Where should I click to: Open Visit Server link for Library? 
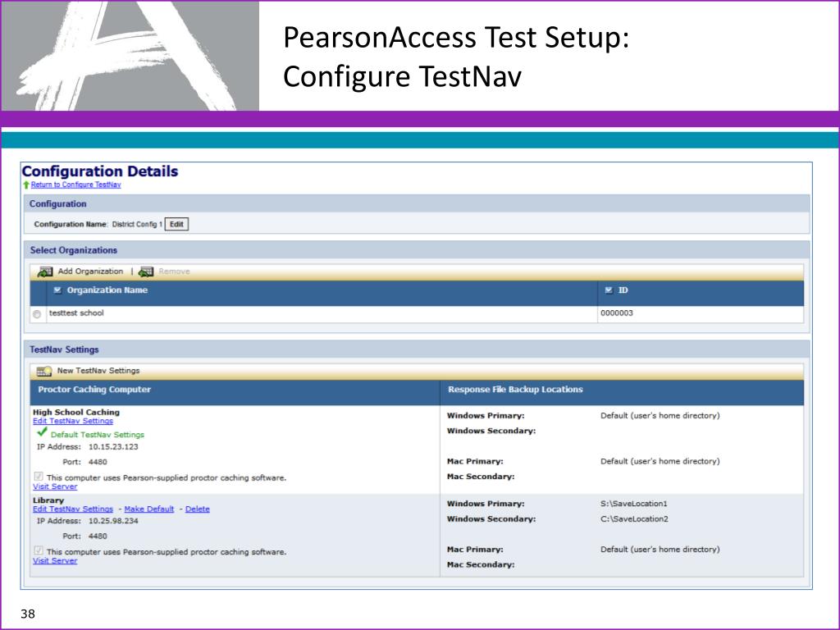(x=55, y=560)
